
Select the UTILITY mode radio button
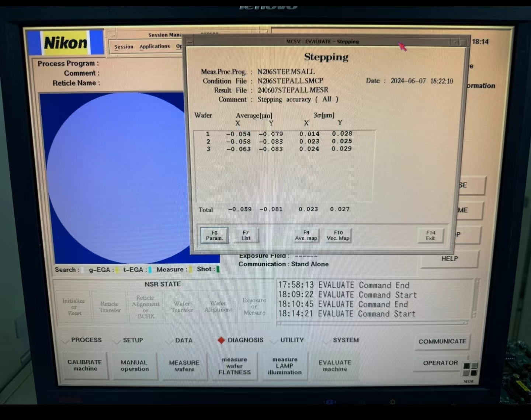pos(274,341)
